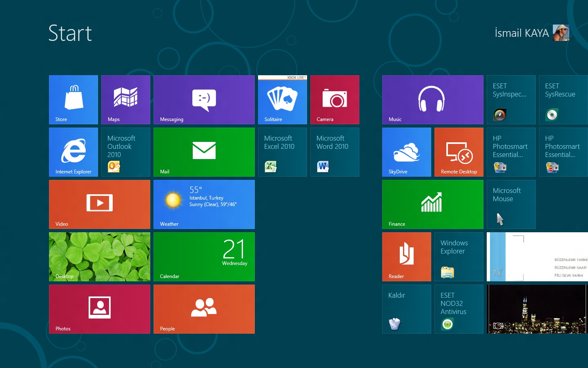The height and width of the screenshot is (368, 588).
Task: Launch Microsoft Excel 2010 tile
Action: 283,152
